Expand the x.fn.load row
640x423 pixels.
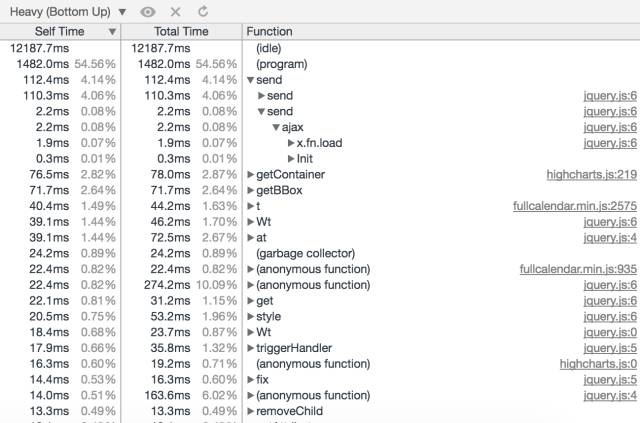click(x=291, y=143)
